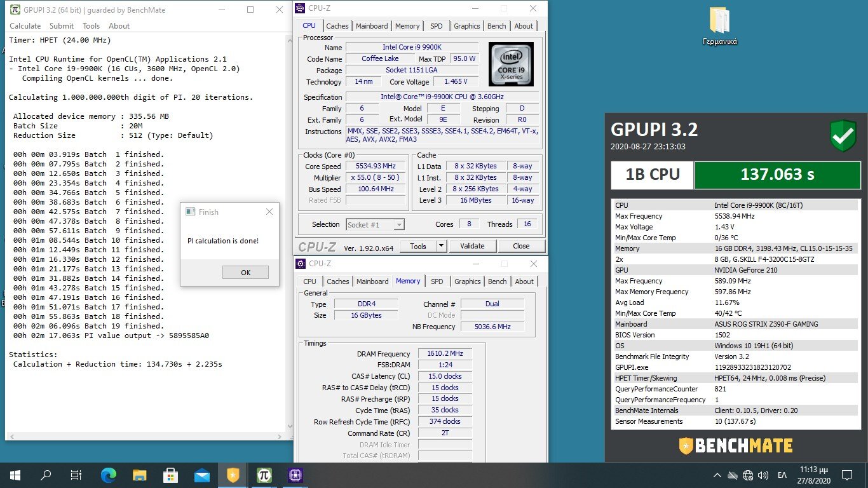The height and width of the screenshot is (488, 868).
Task: Open Mail app from taskbar
Action: pyautogui.click(x=202, y=475)
